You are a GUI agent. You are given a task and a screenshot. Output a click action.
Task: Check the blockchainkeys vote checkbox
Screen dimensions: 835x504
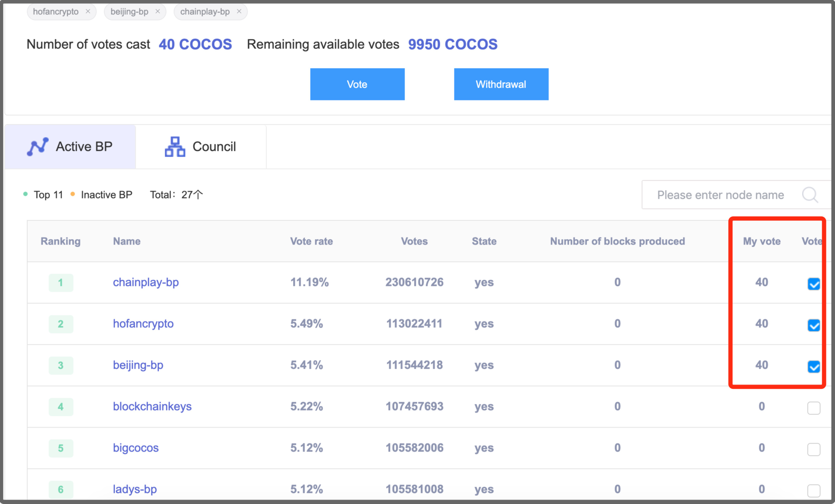pos(813,408)
